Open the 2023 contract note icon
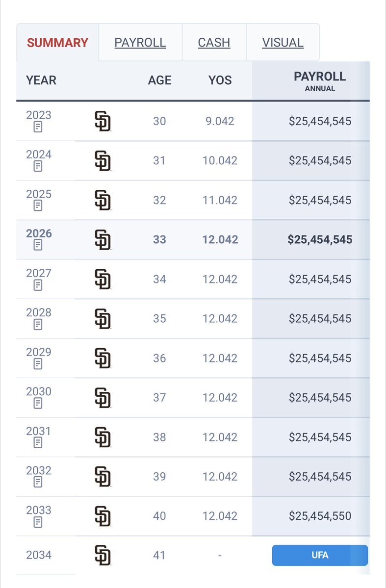Screen dimensions: 386x588 [38, 128]
